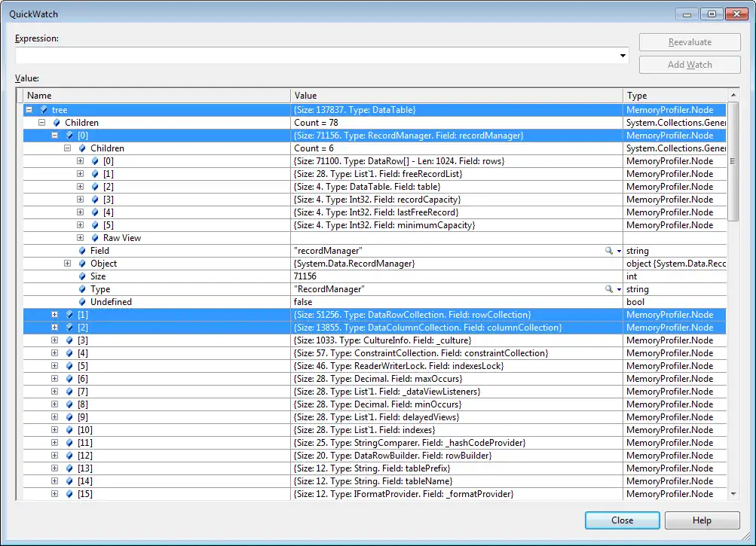Click the icon beside the _hashCodeProvider [11] row

(x=69, y=442)
